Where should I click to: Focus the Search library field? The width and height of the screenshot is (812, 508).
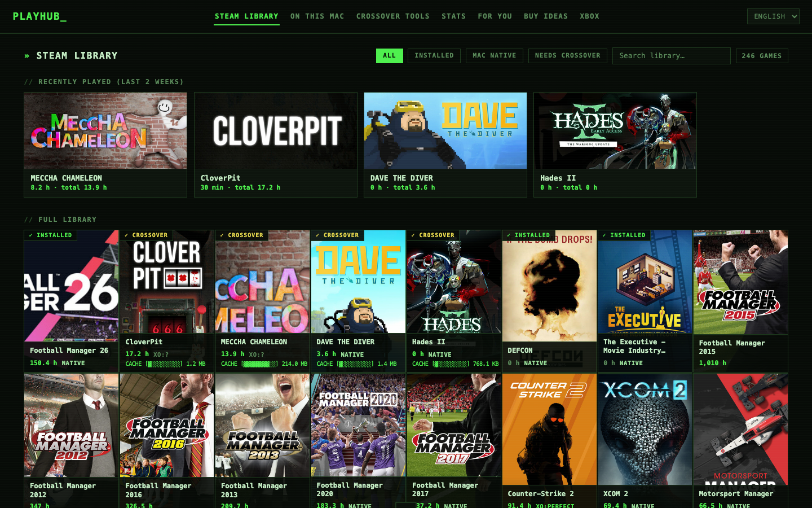tap(672, 56)
